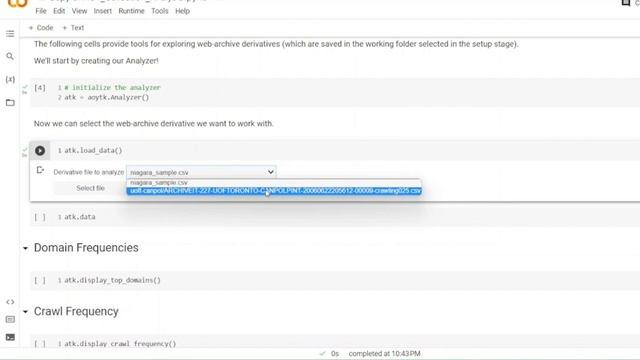Click 'Now we can select the web-archive derivative' text
Image resolution: width=640 pixels, height=360 pixels.
(153, 124)
